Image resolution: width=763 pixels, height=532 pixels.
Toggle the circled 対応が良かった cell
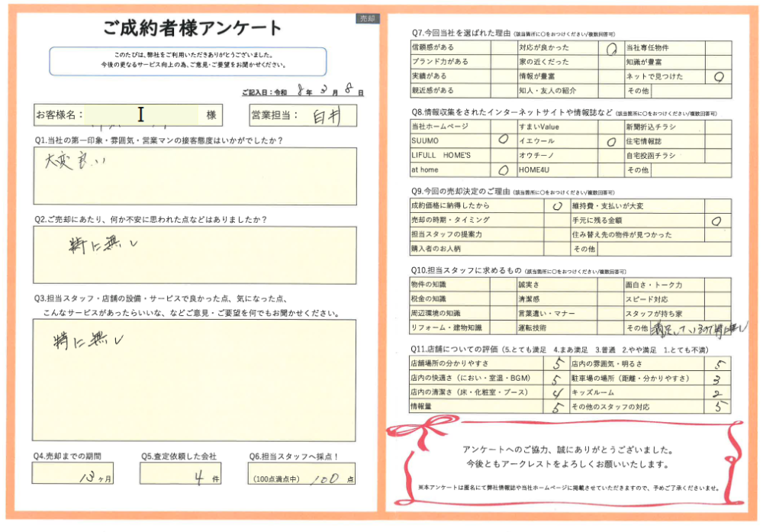(610, 47)
